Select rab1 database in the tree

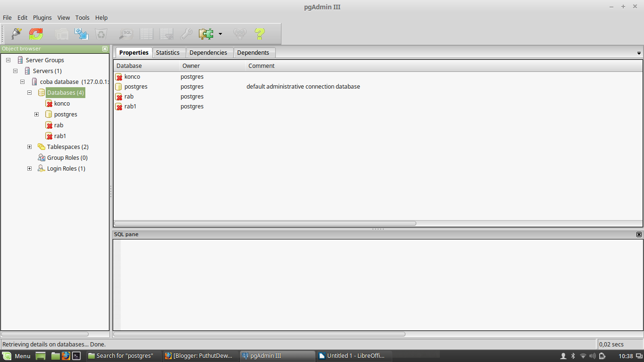click(x=60, y=136)
